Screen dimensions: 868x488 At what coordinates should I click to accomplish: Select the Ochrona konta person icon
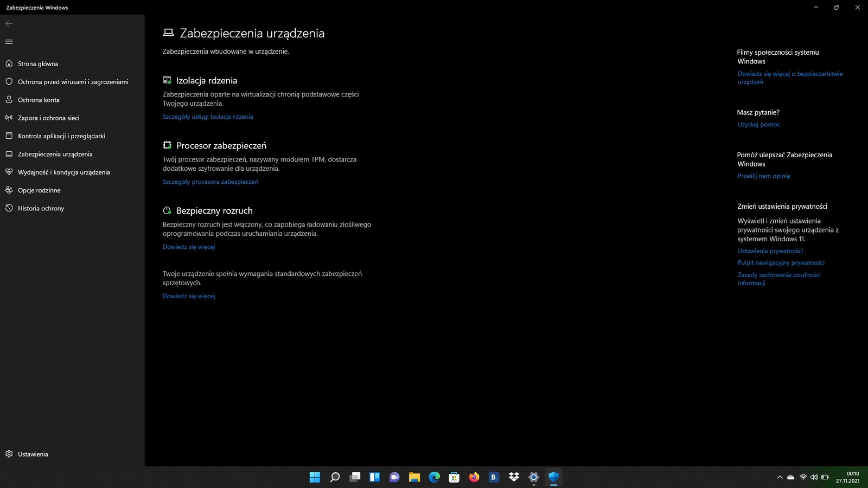[x=8, y=100]
